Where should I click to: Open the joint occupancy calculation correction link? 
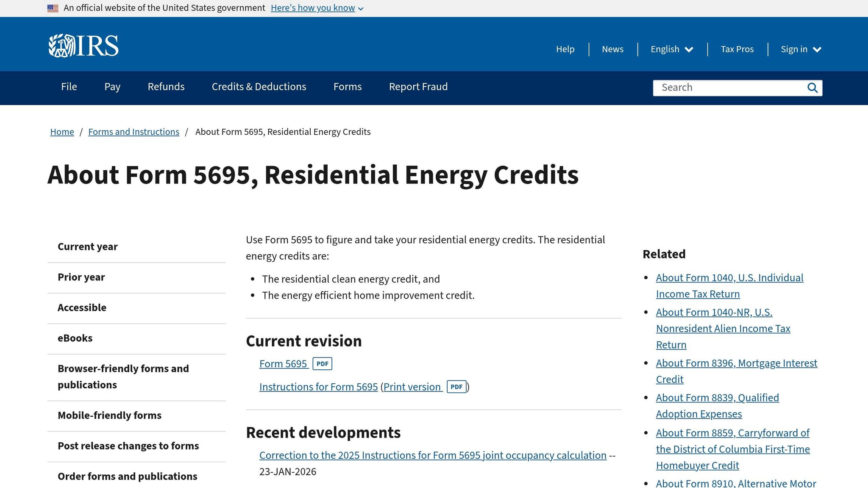click(x=432, y=455)
